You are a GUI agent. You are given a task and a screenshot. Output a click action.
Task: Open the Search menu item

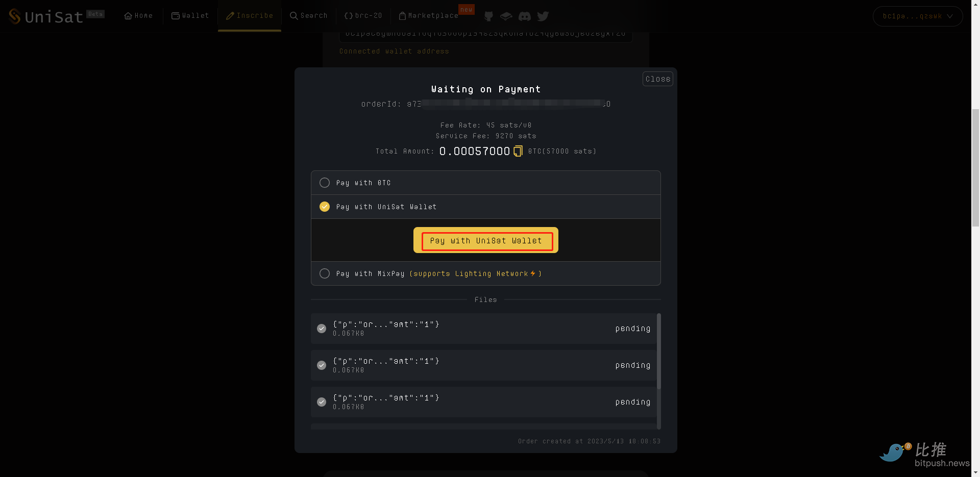(x=309, y=16)
